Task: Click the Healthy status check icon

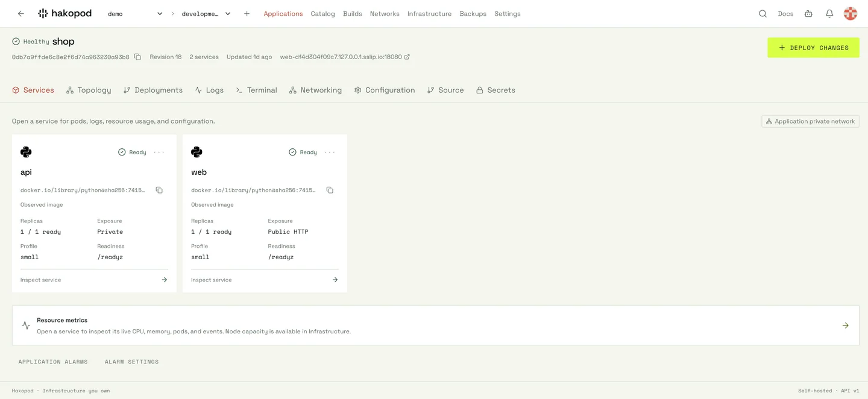Action: coord(16,42)
